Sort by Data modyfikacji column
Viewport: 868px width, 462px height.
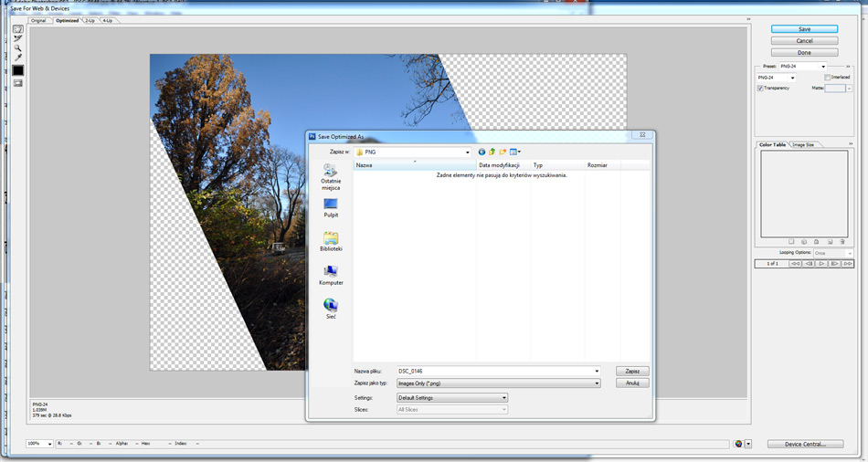point(503,165)
